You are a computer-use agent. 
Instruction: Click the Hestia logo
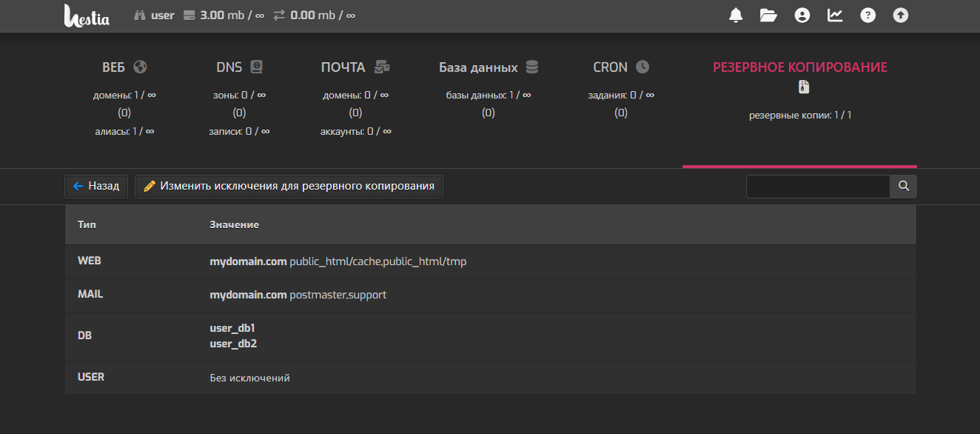87,16
